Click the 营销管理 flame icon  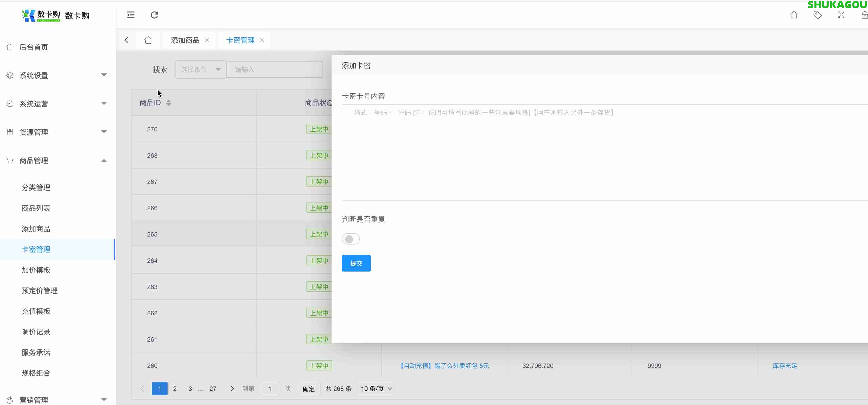tap(10, 399)
